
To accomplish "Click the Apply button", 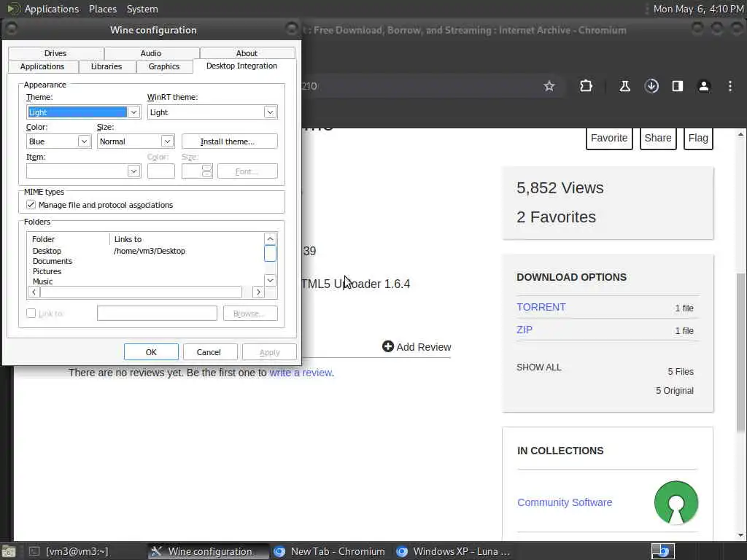I will pyautogui.click(x=269, y=352).
